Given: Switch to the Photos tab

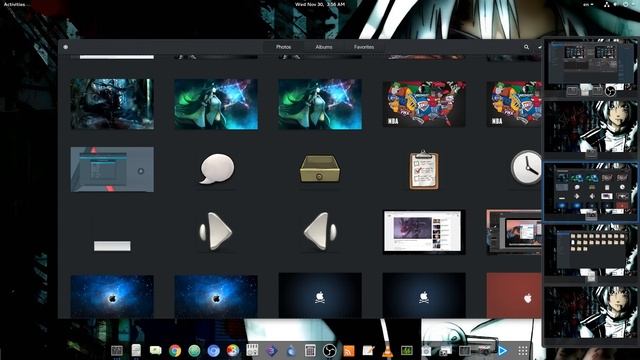Looking at the screenshot, I should point(283,47).
